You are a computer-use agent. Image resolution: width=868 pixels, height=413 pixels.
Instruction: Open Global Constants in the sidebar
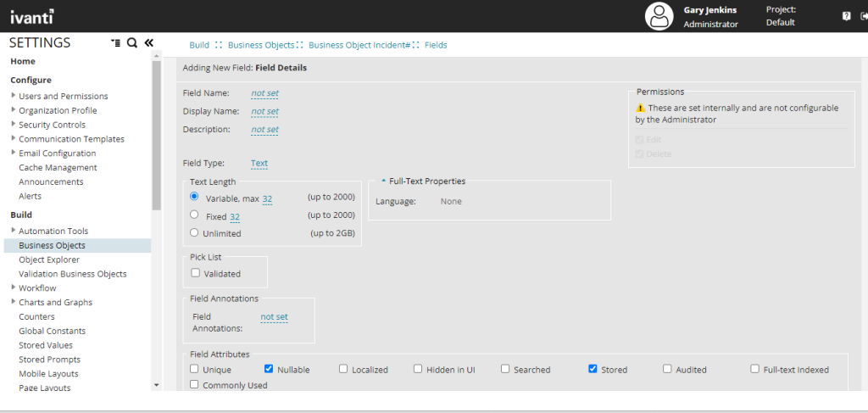(x=52, y=331)
